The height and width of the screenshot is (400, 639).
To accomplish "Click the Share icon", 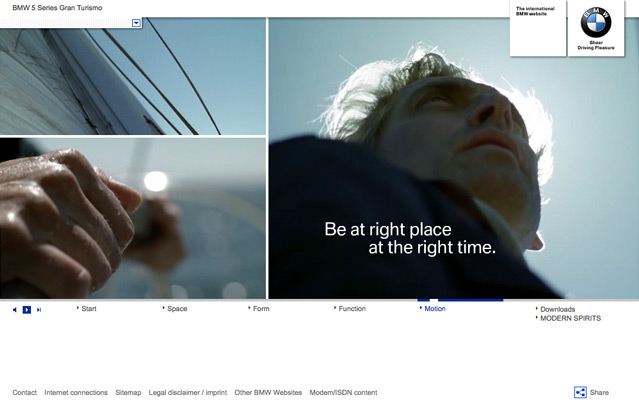I will click(580, 393).
